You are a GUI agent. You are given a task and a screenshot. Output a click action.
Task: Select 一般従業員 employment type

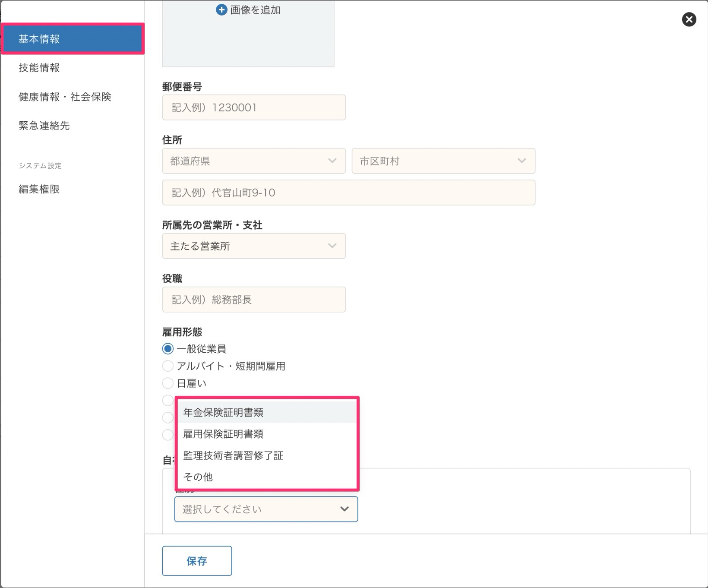[x=168, y=349]
